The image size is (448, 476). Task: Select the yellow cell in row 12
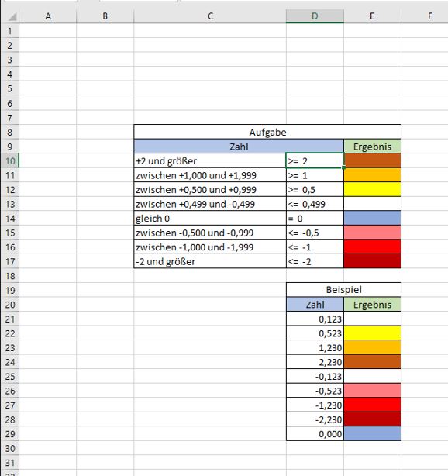point(372,189)
